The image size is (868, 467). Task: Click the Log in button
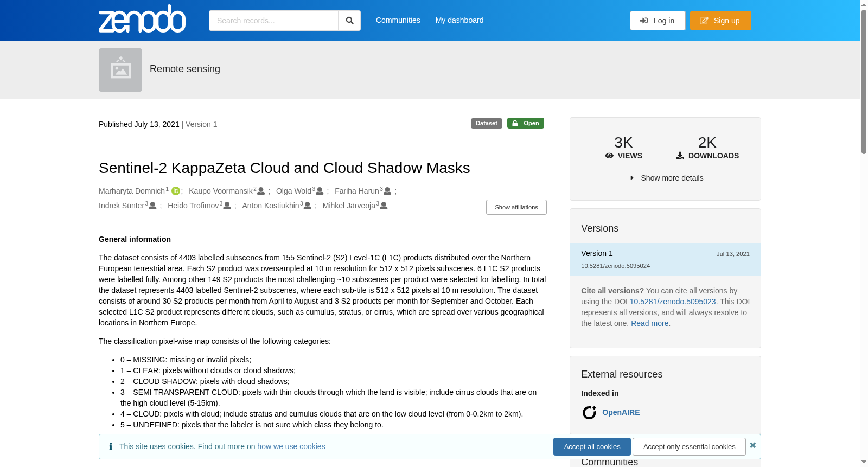[x=658, y=21]
